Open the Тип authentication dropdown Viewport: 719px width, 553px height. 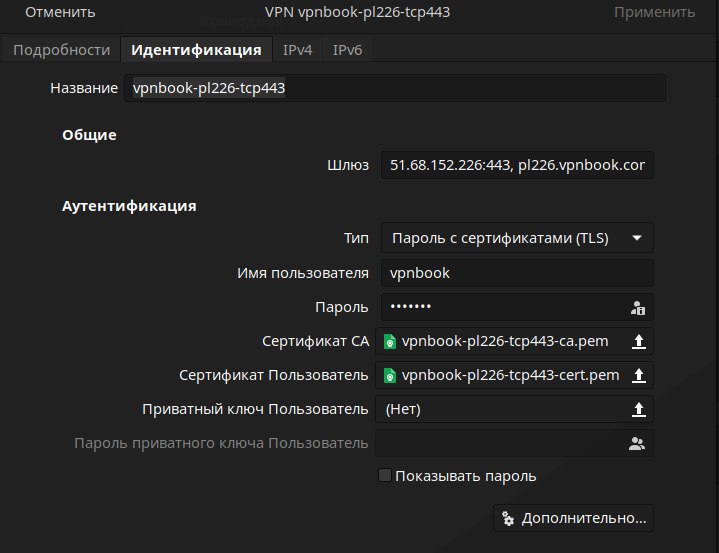point(517,238)
